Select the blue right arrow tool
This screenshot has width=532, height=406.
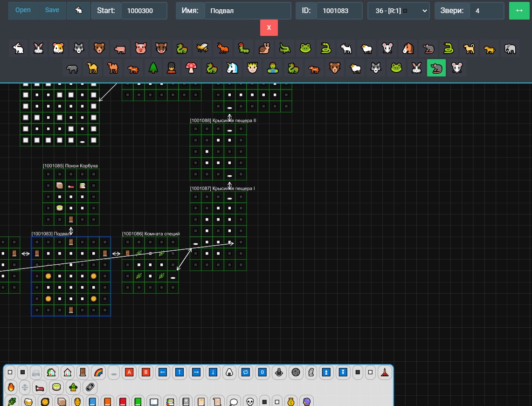click(196, 372)
